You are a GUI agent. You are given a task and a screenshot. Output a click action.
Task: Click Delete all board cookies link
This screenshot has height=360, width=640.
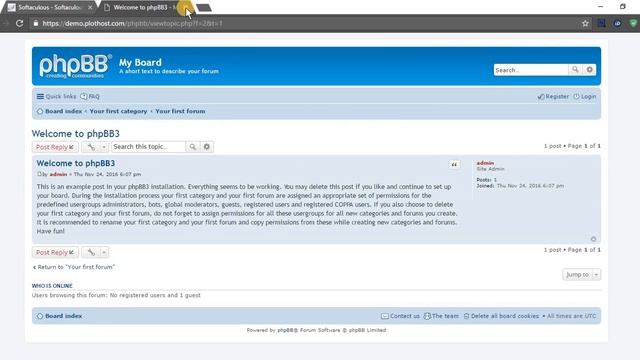tap(501, 316)
